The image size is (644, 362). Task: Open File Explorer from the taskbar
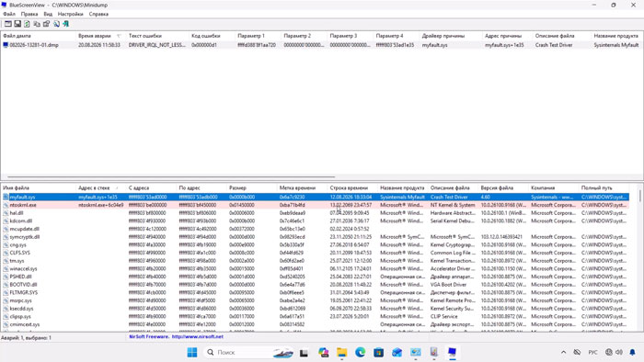pos(341,352)
